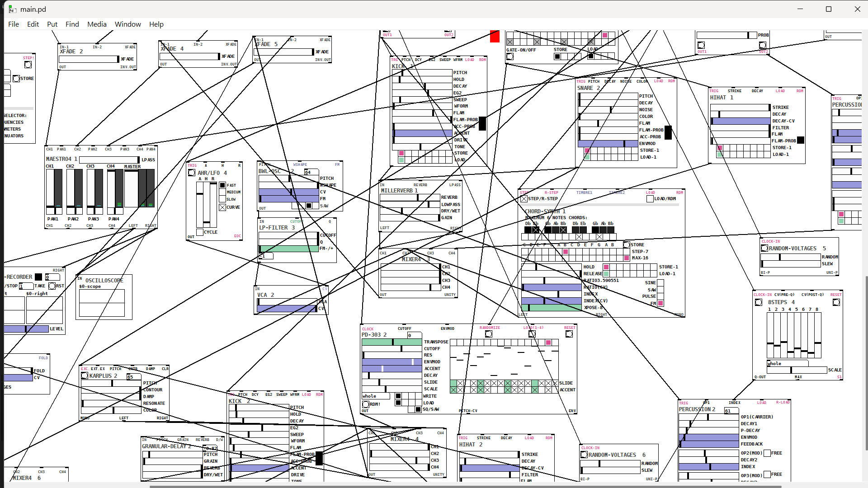Click the LP-FILTER number box showing -1
The width and height of the screenshot is (868, 488).
pyautogui.click(x=266, y=256)
